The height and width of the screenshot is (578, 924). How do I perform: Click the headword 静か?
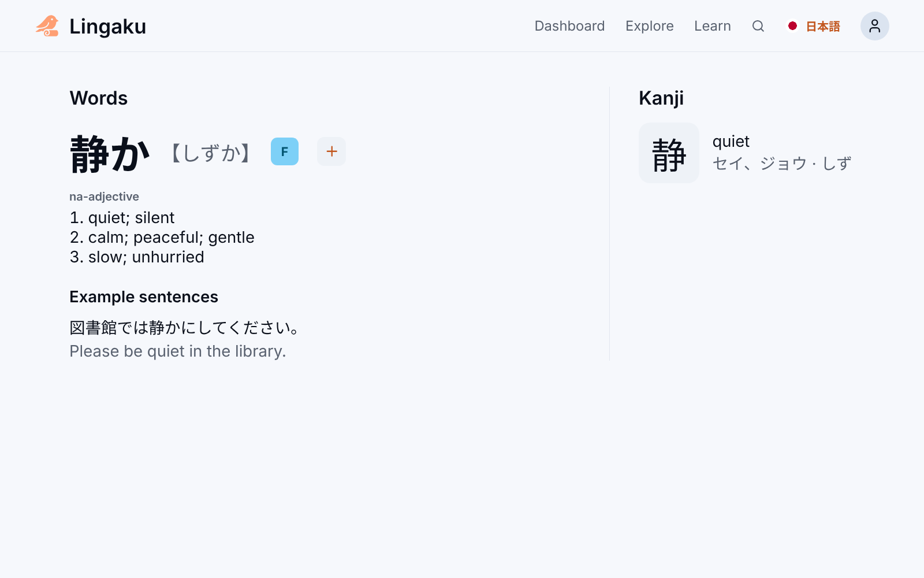pos(110,154)
